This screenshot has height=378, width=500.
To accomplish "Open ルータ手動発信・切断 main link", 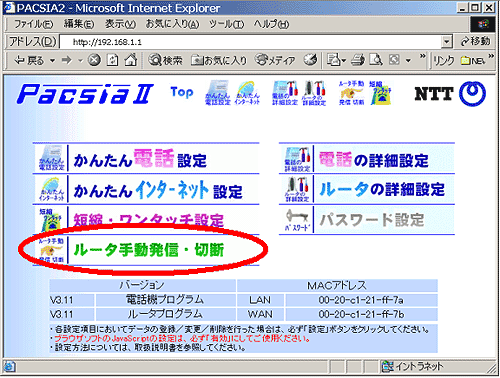I will (x=149, y=250).
